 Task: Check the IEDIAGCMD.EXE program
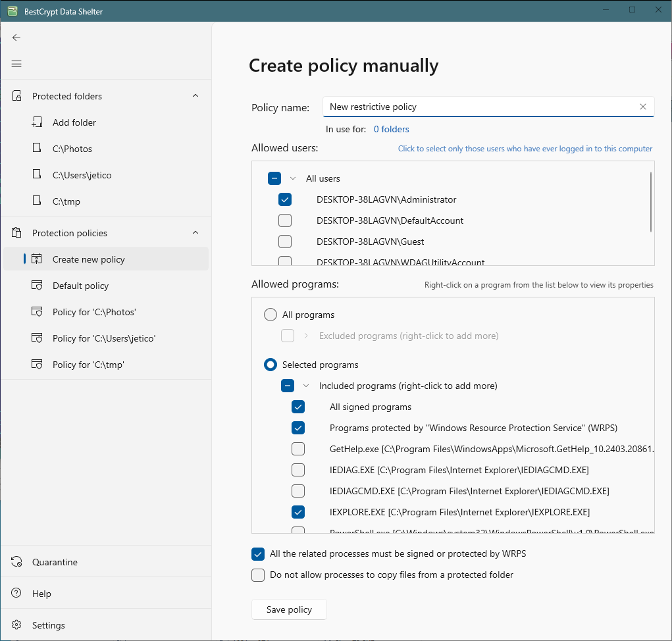[298, 490]
